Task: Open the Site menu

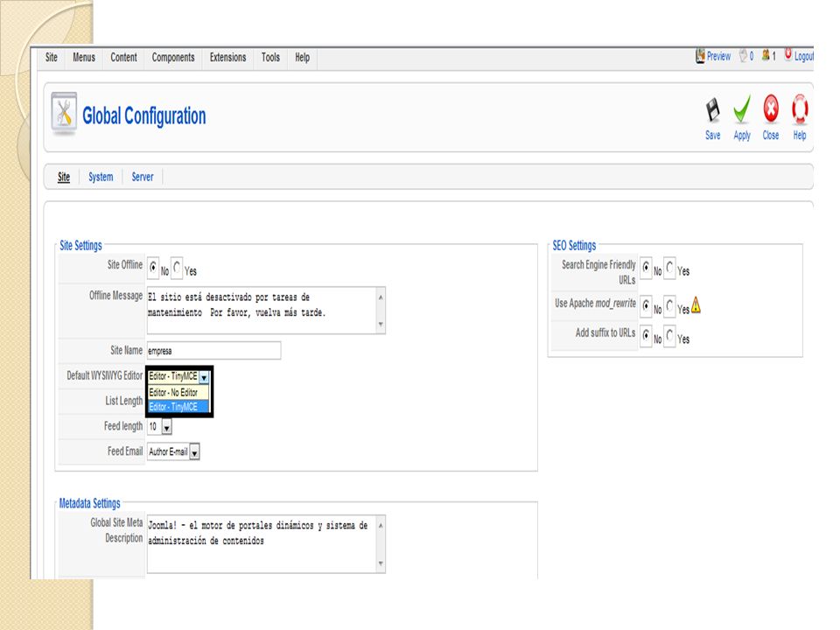Action: coord(52,58)
